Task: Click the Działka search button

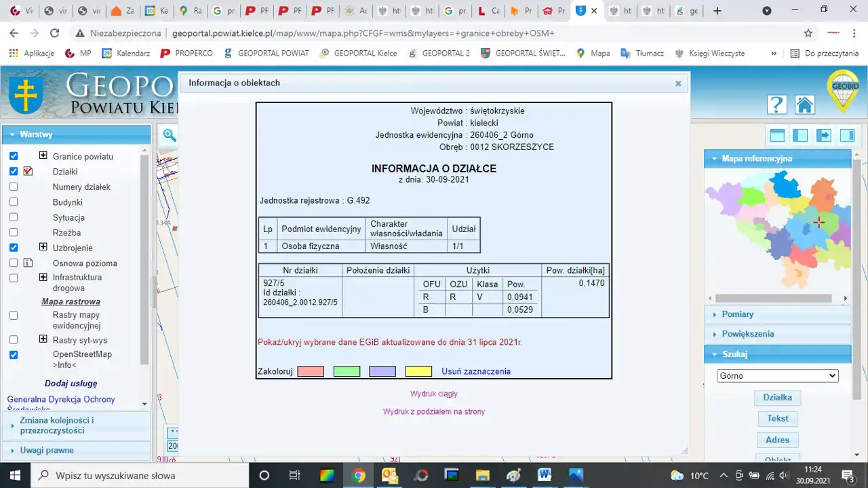Action: (777, 398)
